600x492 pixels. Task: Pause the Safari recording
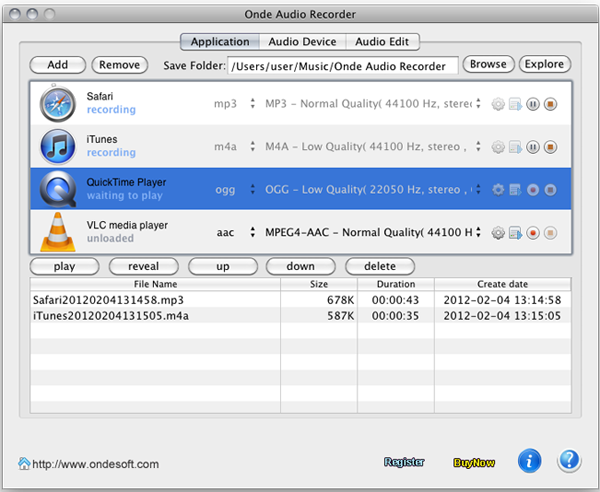coord(533,104)
